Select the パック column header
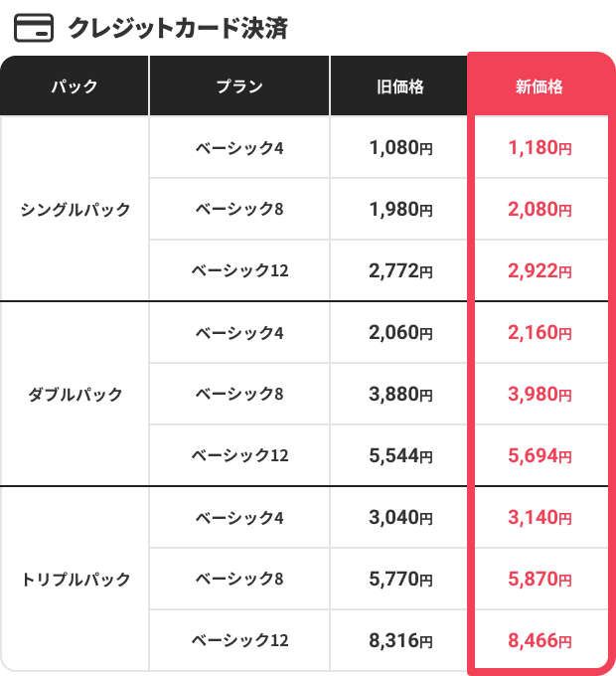 click(x=75, y=86)
